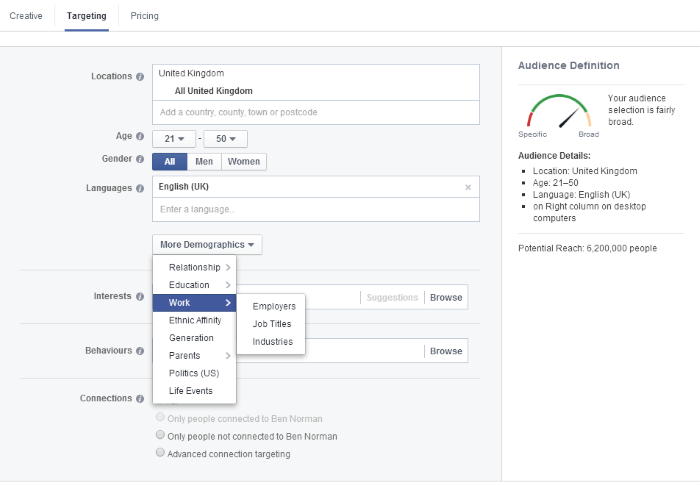Switch to the Targeting tab
This screenshot has height=486, width=700.
(x=87, y=16)
